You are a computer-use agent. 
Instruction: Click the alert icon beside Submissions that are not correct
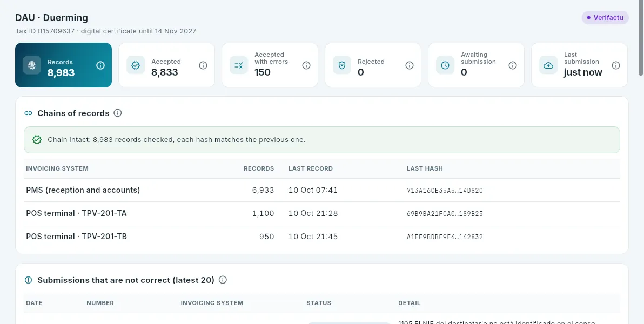pos(28,280)
